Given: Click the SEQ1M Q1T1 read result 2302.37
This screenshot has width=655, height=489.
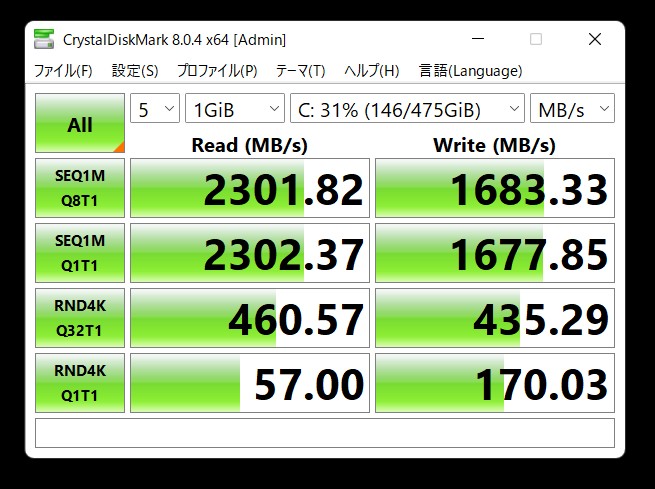Looking at the screenshot, I should (x=250, y=253).
